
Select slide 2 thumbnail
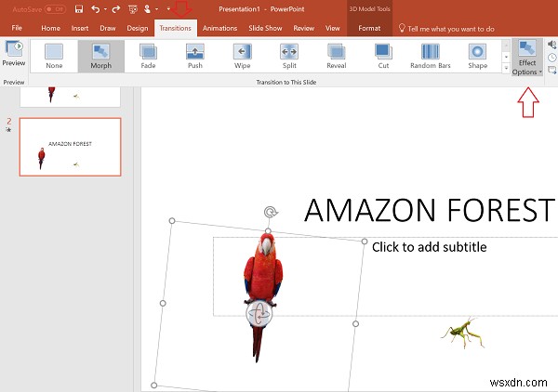click(71, 147)
